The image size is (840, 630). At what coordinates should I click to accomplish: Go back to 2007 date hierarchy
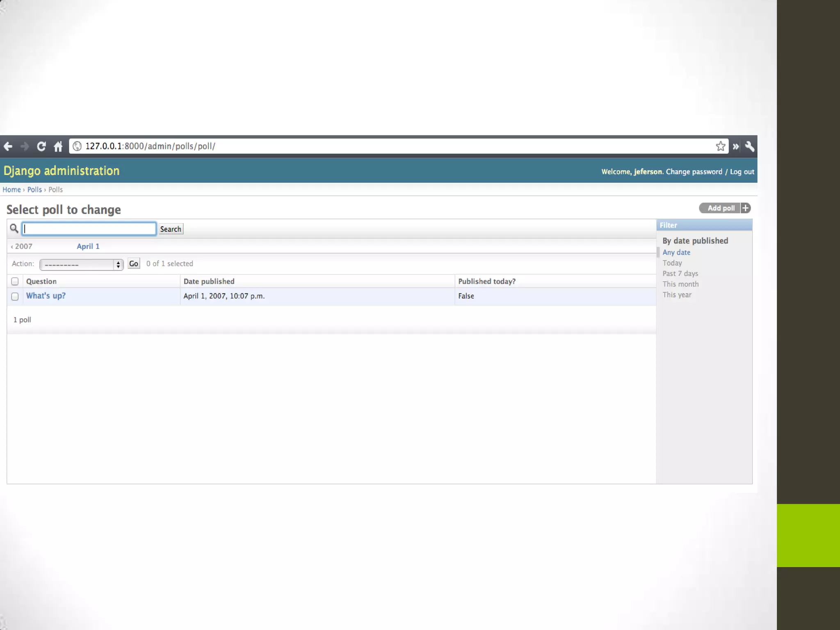tap(22, 247)
